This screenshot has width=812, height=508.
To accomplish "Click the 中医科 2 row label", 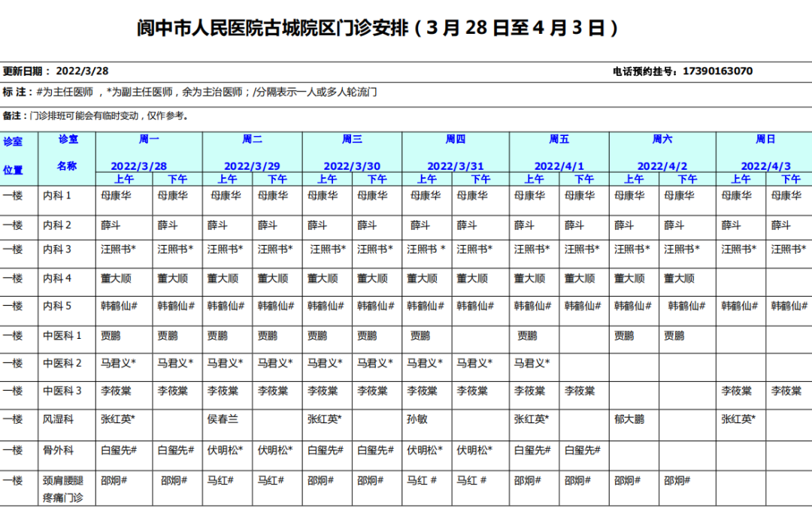I will 62,364.
